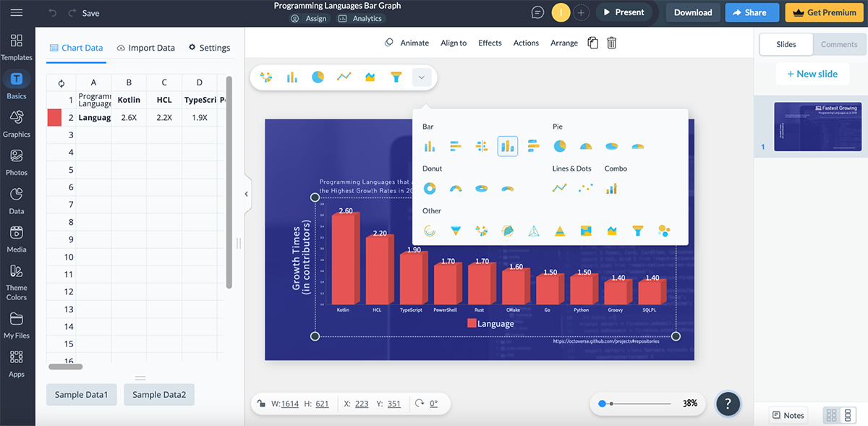The image size is (868, 426).
Task: Switch to grid slide view
Action: pyautogui.click(x=831, y=415)
